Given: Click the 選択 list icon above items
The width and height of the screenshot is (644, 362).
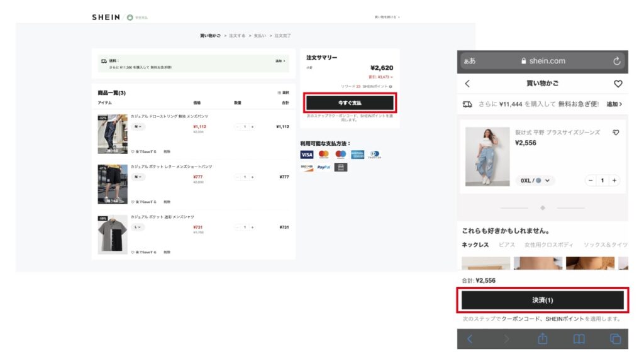Looking at the screenshot, I should (283, 93).
